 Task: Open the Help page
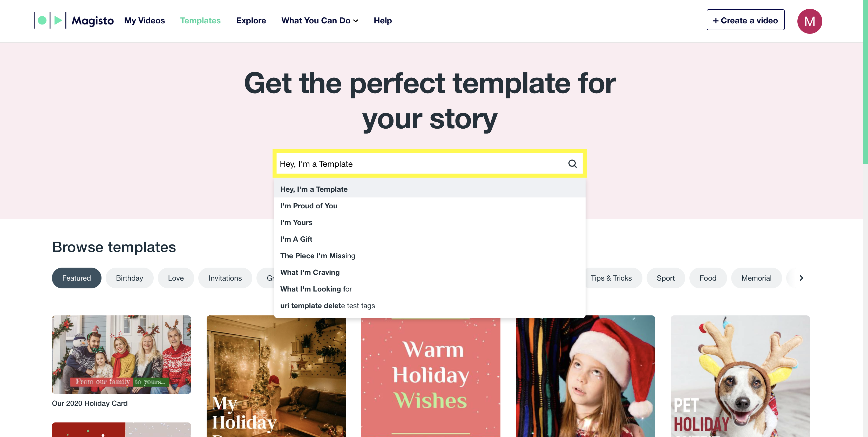382,21
